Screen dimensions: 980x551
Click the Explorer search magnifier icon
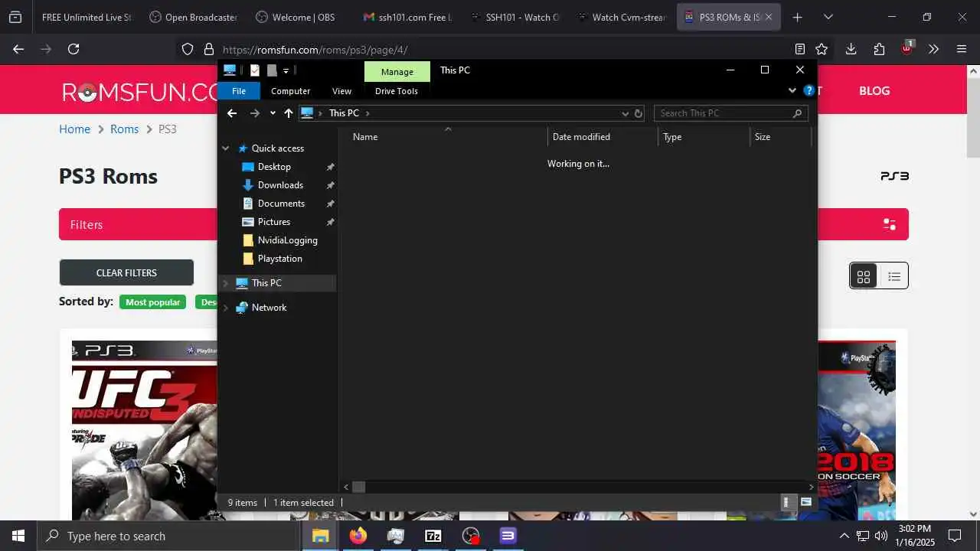pos(798,113)
